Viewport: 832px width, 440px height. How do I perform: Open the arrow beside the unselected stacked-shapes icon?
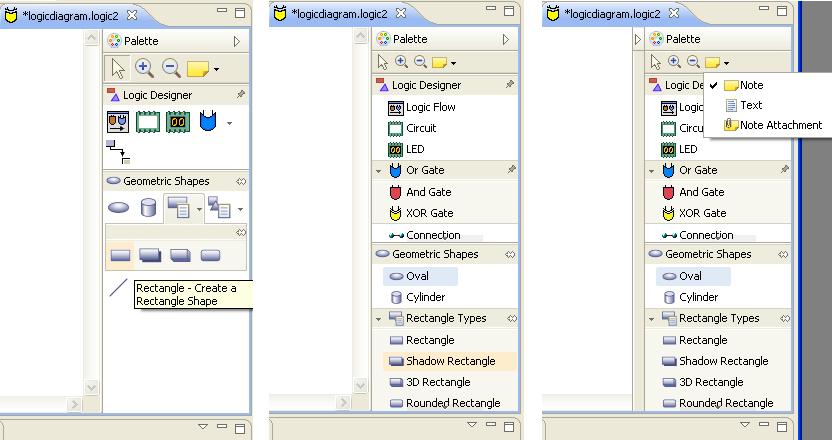click(x=240, y=209)
